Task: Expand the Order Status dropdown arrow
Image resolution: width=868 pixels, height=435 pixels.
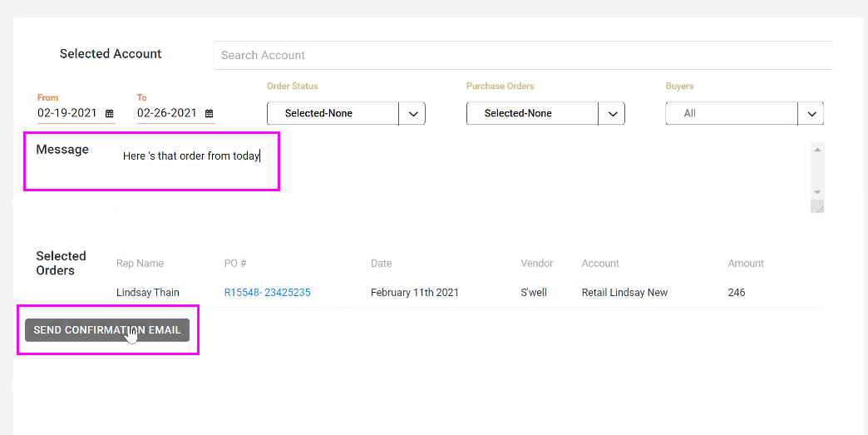Action: (412, 114)
